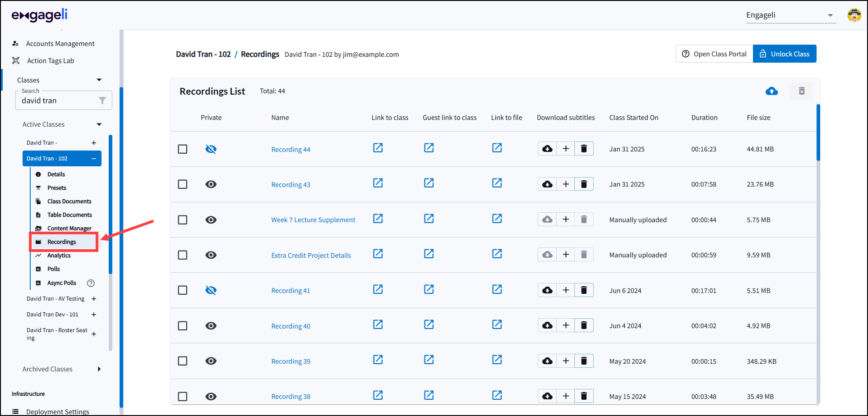Image resolution: width=868 pixels, height=416 pixels.
Task: Toggle private visibility for Recording 41
Action: (211, 290)
